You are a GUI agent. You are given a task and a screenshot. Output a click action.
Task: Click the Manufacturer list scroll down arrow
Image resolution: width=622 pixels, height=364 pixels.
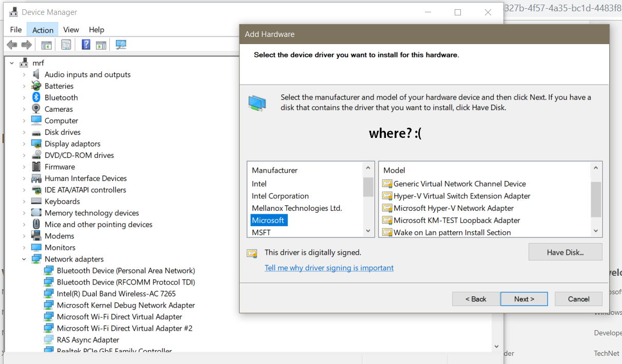pos(368,231)
